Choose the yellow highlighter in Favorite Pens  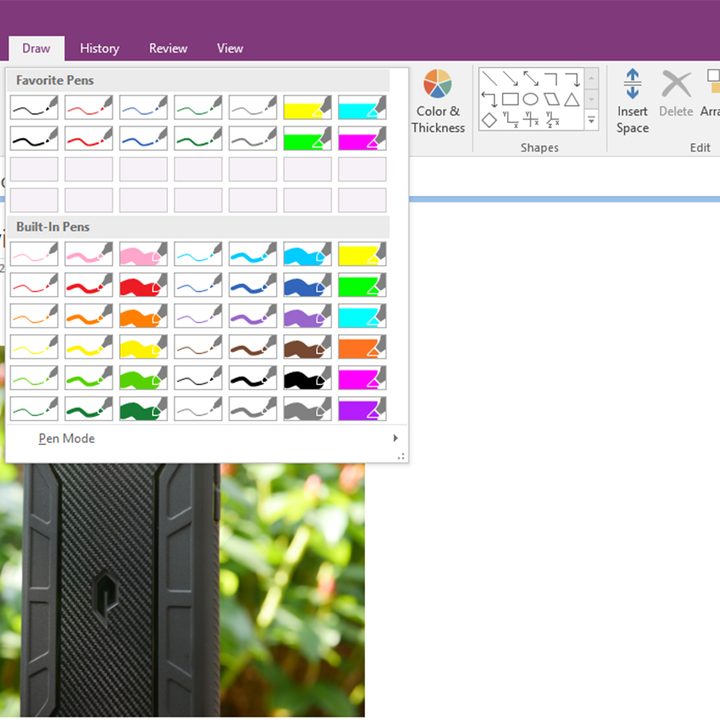coord(307,107)
